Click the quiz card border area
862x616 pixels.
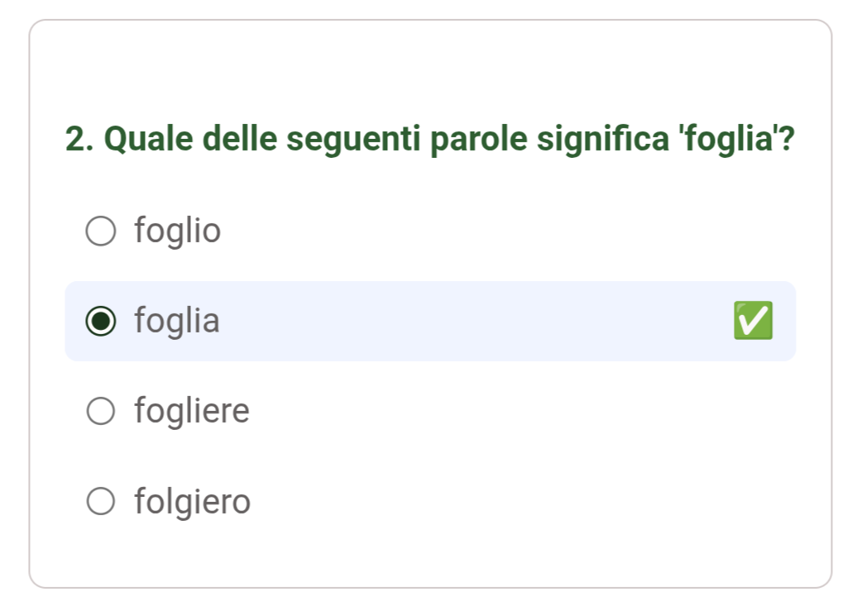pos(430,25)
